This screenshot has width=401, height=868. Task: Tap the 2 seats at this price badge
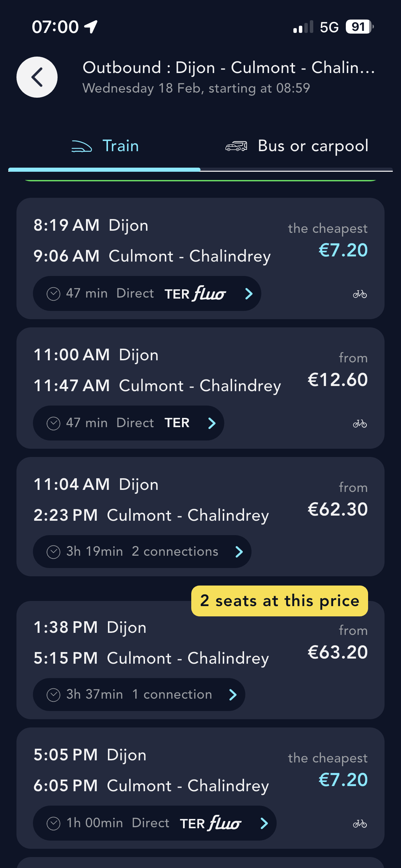[x=279, y=601]
